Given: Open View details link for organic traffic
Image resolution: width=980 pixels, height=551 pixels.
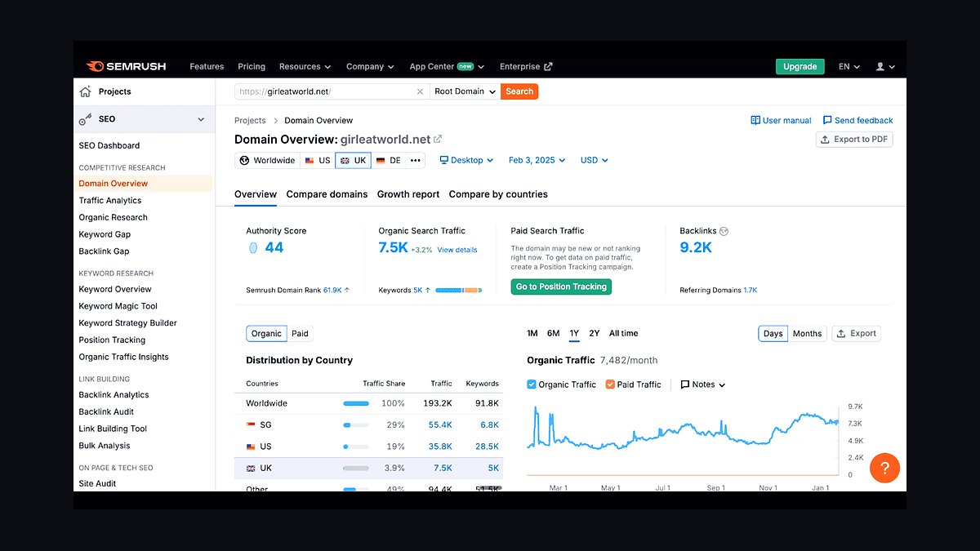Looking at the screenshot, I should pyautogui.click(x=457, y=250).
